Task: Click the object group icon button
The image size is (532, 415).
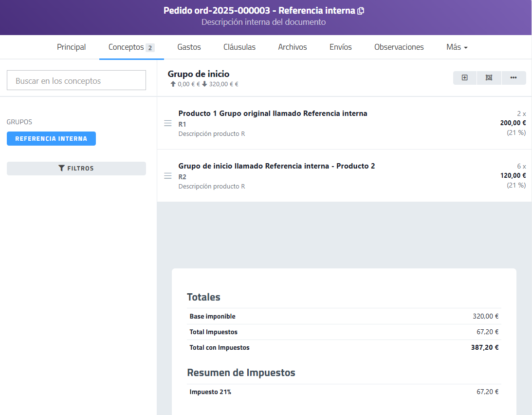Action: (x=489, y=78)
